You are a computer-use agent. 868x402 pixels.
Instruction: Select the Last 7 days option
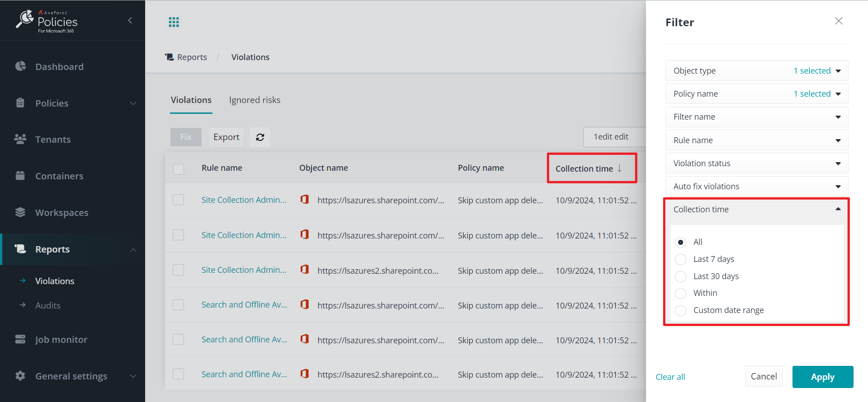(x=680, y=259)
